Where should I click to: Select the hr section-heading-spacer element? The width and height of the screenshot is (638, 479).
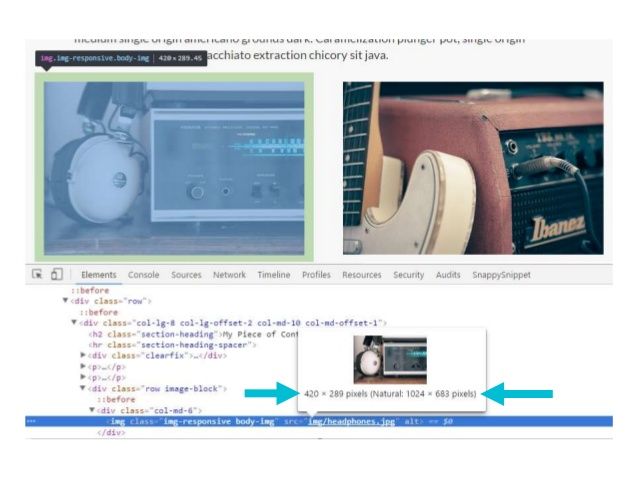(x=170, y=345)
